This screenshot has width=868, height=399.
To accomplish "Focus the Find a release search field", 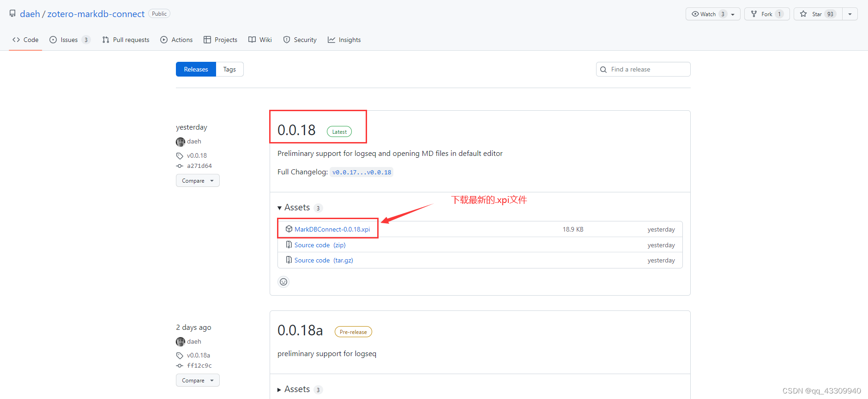I will click(x=643, y=69).
